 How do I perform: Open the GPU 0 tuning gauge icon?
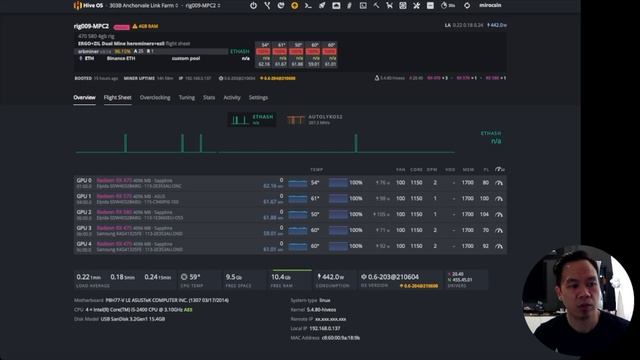(x=499, y=183)
